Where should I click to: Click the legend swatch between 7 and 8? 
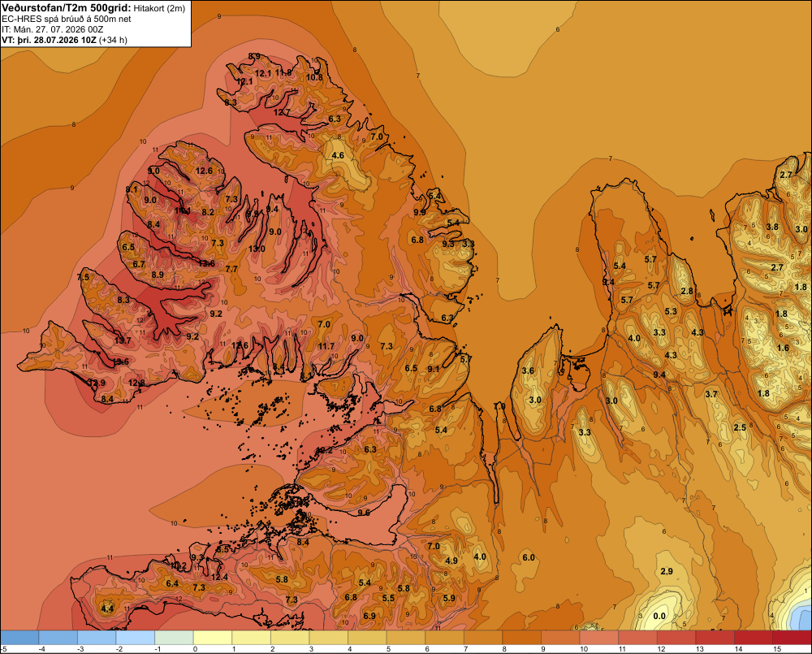pos(483,638)
